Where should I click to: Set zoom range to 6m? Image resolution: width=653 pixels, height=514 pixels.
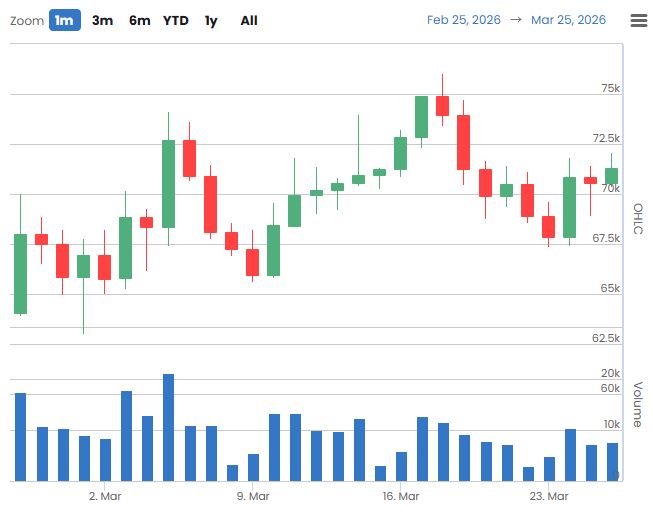(x=139, y=20)
